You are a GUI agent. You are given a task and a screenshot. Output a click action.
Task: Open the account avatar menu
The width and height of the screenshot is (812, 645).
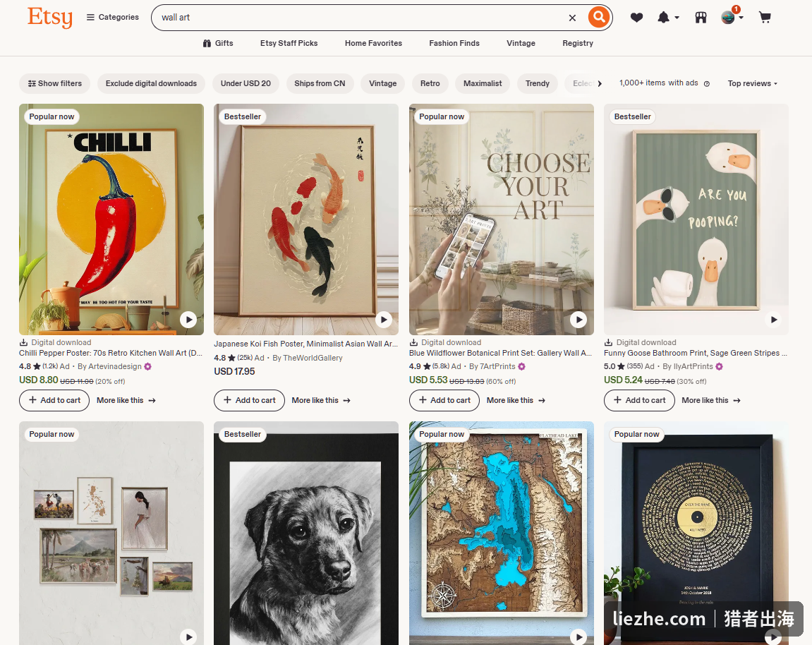[x=732, y=16]
